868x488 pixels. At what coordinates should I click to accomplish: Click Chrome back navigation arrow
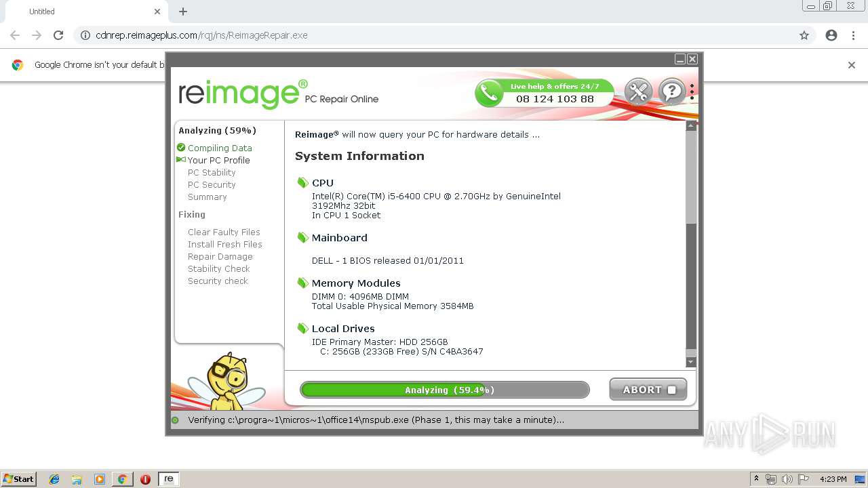tap(15, 35)
